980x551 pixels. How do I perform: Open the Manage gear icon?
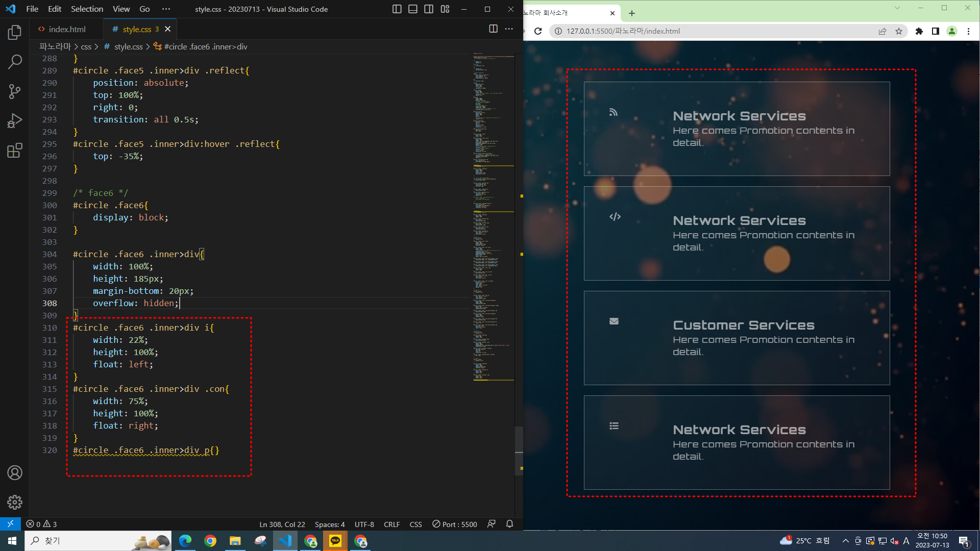click(x=15, y=503)
